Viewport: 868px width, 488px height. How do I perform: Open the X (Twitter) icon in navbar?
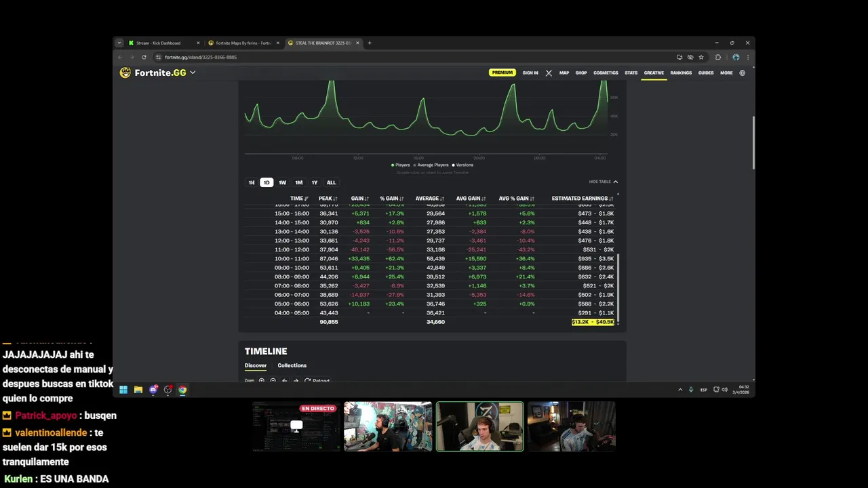click(x=549, y=73)
